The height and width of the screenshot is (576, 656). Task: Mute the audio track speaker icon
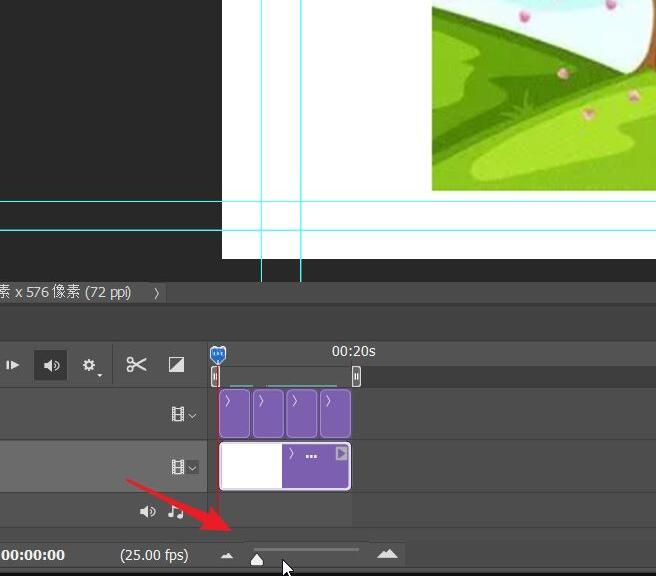tap(148, 512)
